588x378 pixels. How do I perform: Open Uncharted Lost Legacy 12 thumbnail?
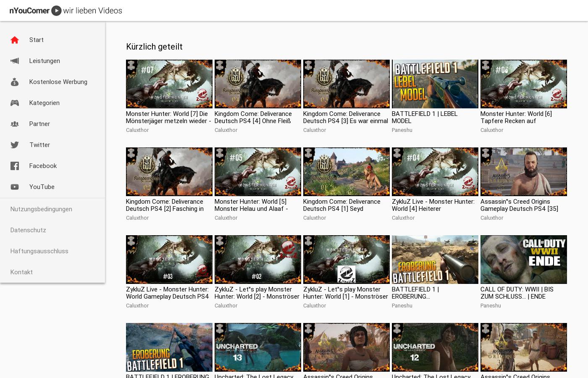click(435, 347)
